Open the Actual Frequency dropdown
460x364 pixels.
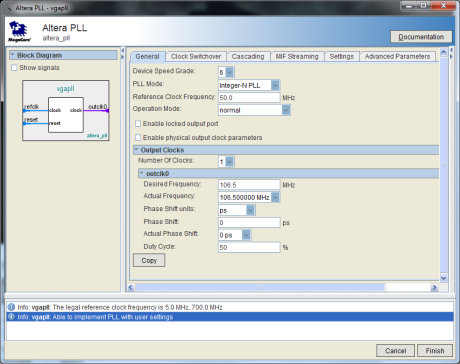[275, 197]
